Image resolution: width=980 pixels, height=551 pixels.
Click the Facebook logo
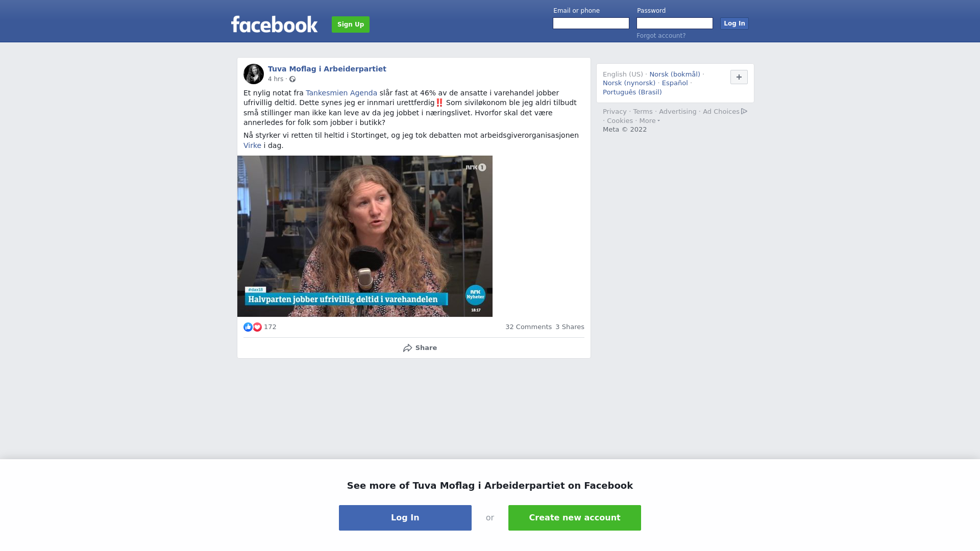274,24
